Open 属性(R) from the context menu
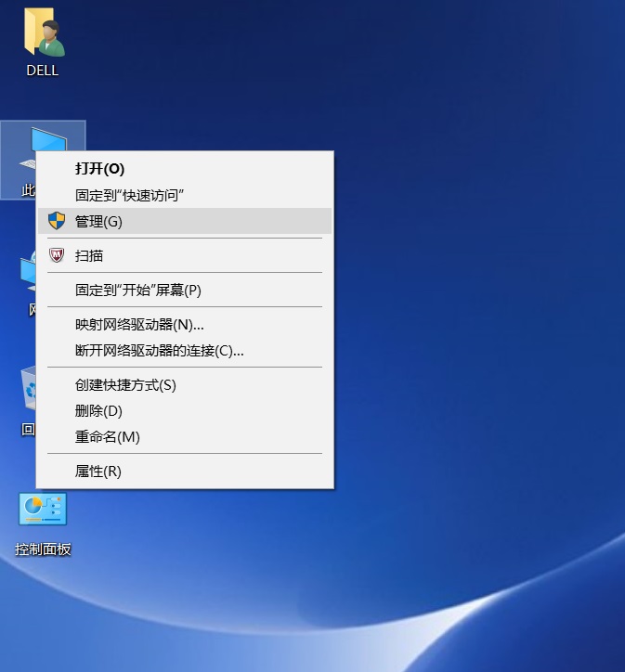The height and width of the screenshot is (672, 625). click(185, 472)
